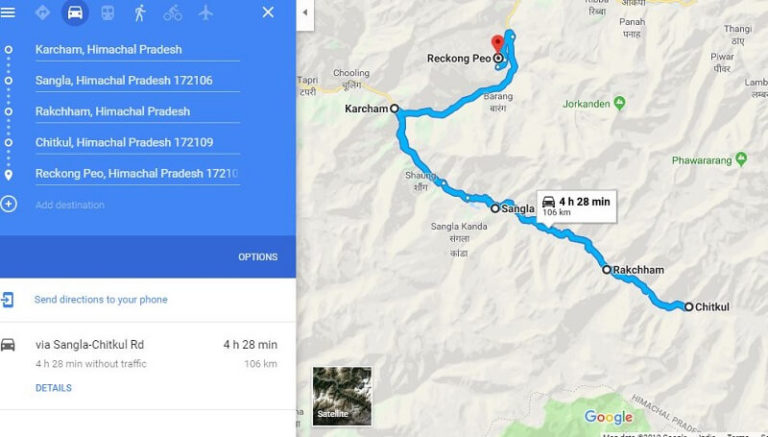Select the best travel mode icon
Screen dimensions: 768x437
click(43, 13)
